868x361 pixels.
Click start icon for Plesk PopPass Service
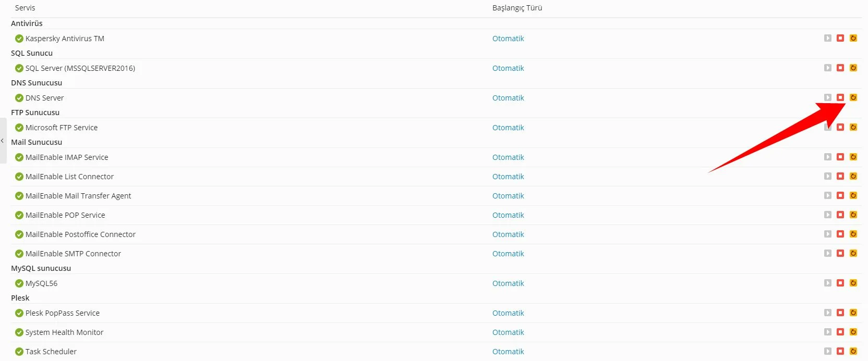[828, 313]
